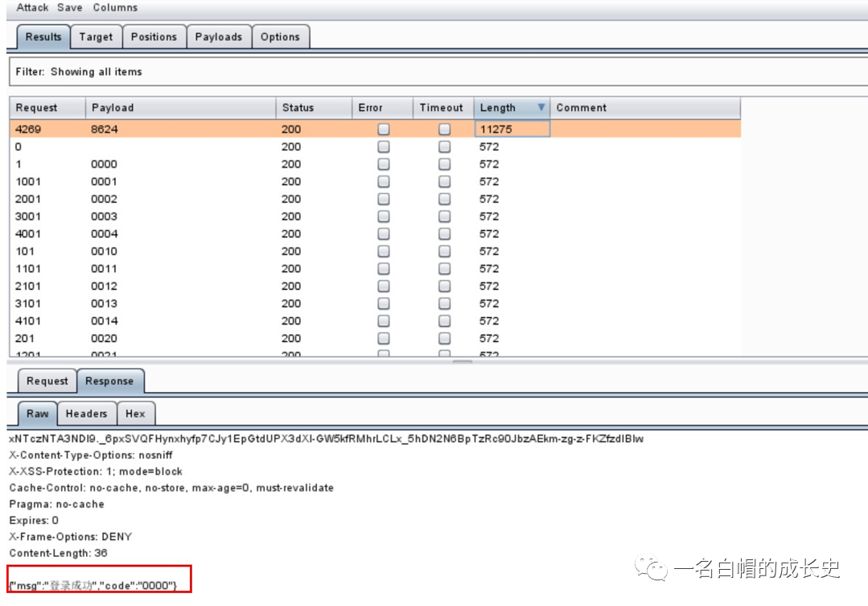Switch to the Positions tab
868x606 pixels.
(x=154, y=37)
